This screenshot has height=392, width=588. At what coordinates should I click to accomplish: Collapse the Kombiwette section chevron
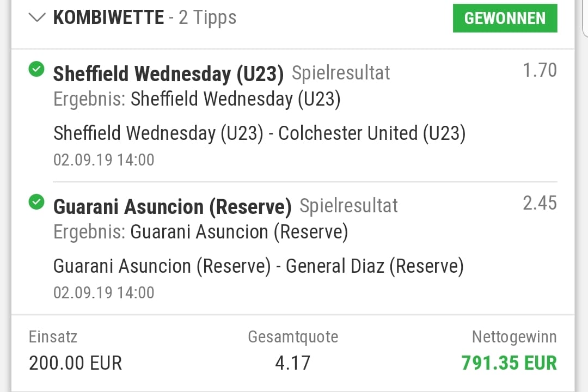[x=36, y=17]
